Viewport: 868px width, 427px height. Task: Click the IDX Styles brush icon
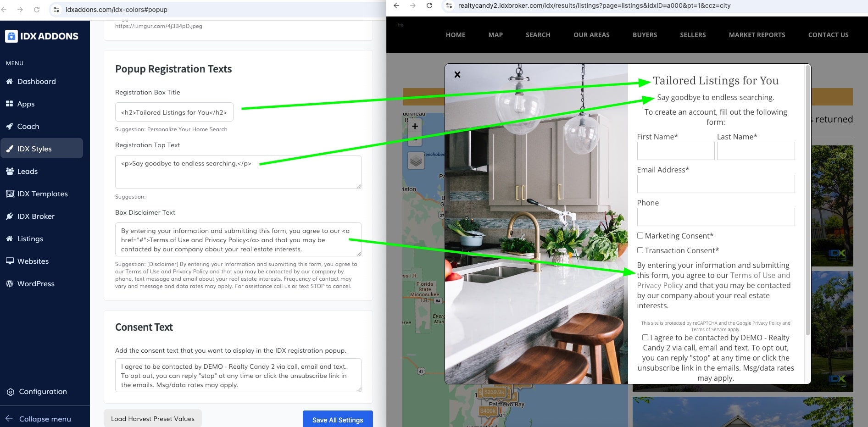tap(9, 149)
